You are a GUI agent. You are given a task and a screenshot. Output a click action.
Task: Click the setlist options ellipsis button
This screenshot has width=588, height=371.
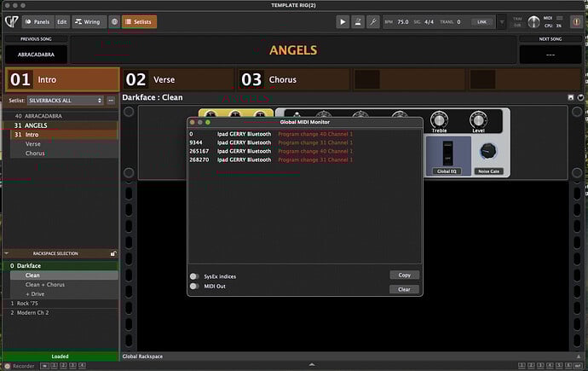(x=111, y=101)
